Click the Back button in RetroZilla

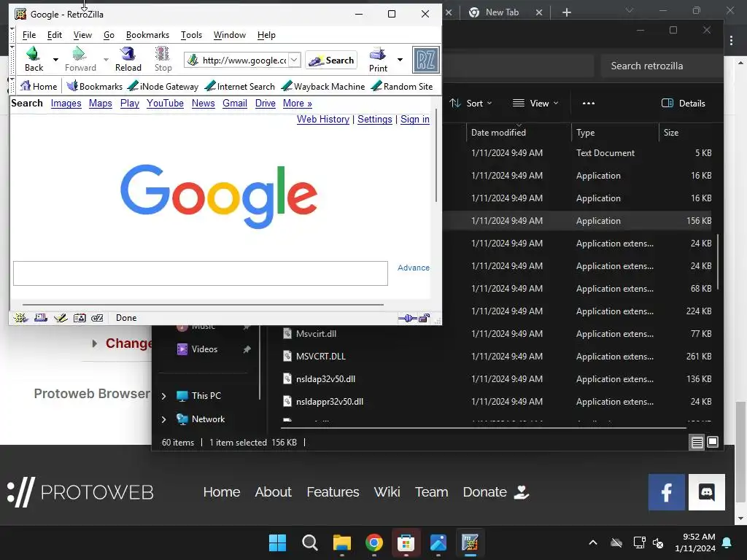point(34,60)
